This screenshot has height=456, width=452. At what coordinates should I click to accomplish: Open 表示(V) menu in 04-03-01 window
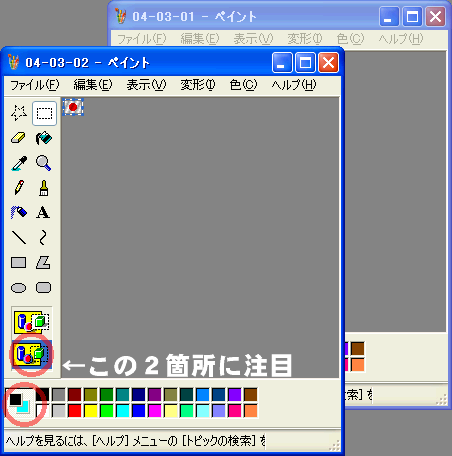point(253,39)
